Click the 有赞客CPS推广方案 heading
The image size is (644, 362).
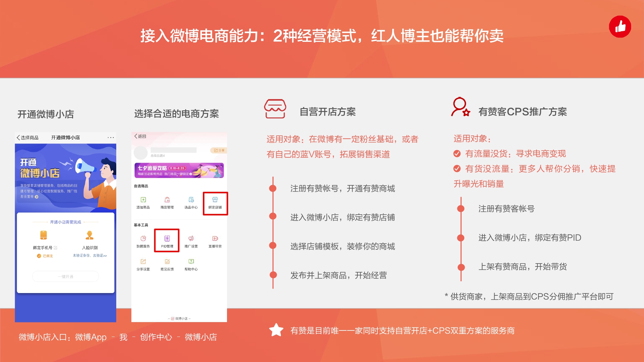pyautogui.click(x=523, y=112)
